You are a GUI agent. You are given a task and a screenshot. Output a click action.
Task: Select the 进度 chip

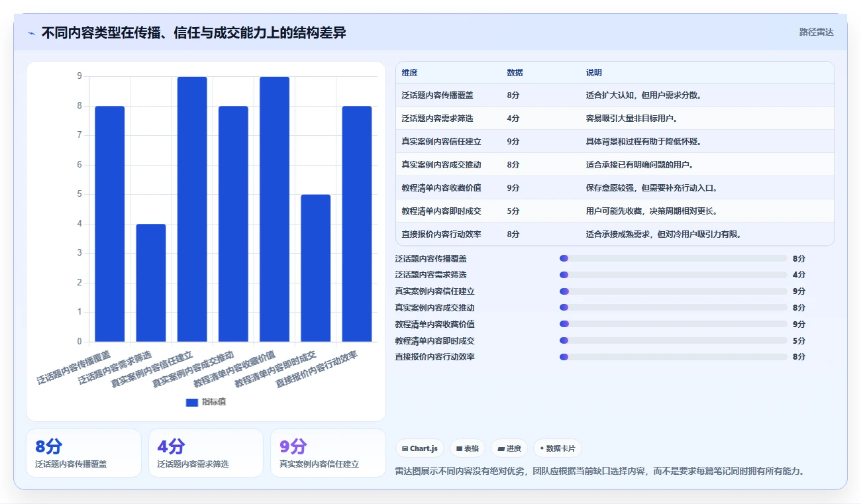(x=509, y=448)
